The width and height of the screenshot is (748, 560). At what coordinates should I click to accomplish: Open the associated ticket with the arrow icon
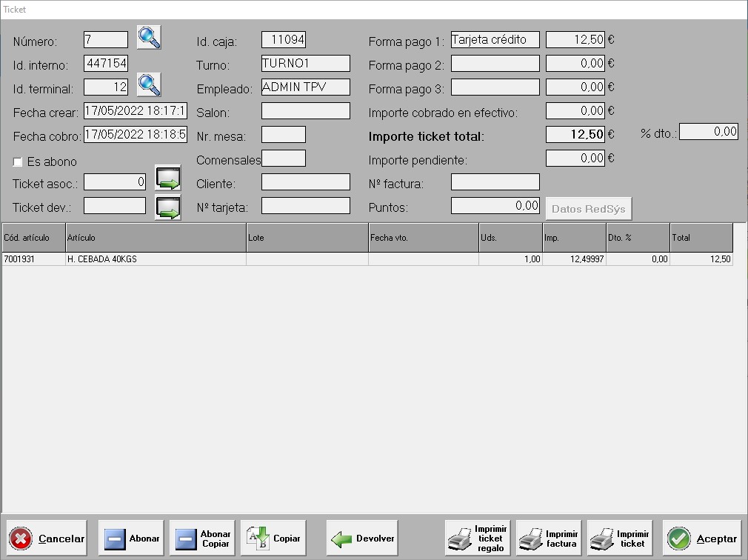[168, 179]
